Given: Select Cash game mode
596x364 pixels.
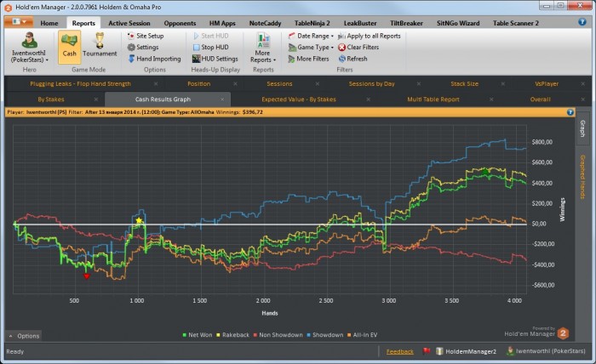Looking at the screenshot, I should click(x=69, y=47).
